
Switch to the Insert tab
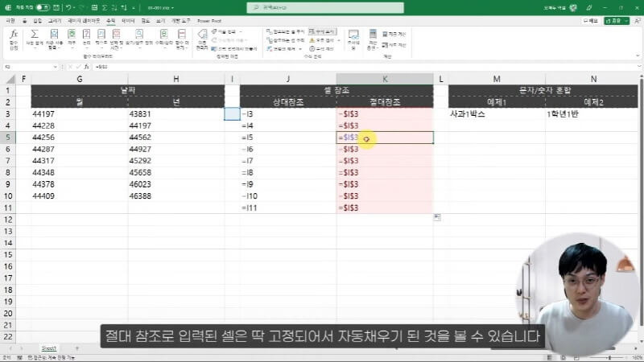pyautogui.click(x=37, y=21)
